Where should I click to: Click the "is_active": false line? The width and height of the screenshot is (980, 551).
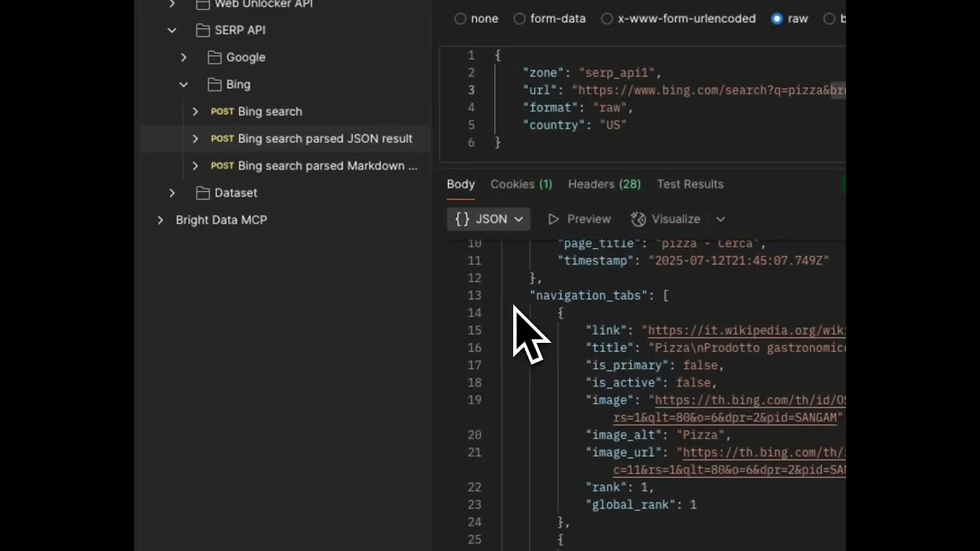(x=652, y=383)
